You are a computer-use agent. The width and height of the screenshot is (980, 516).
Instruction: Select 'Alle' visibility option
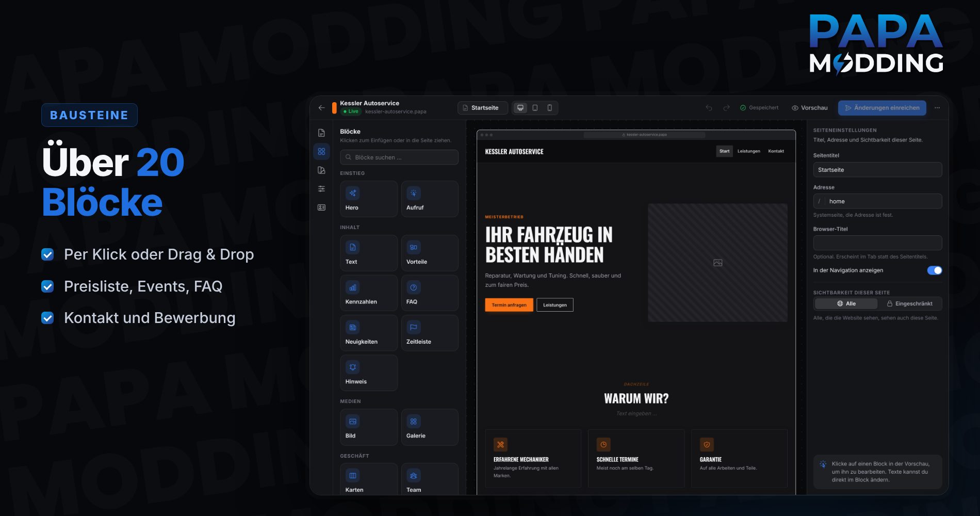pyautogui.click(x=846, y=303)
